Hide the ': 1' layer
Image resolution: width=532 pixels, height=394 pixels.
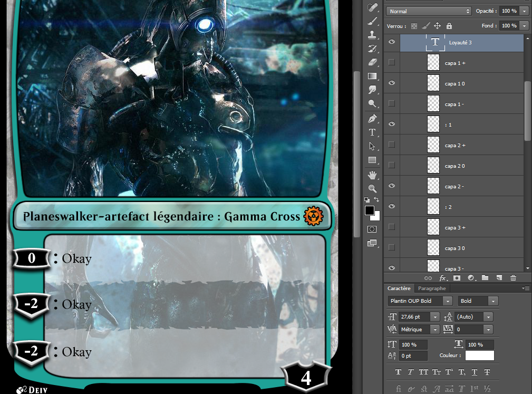(392, 124)
